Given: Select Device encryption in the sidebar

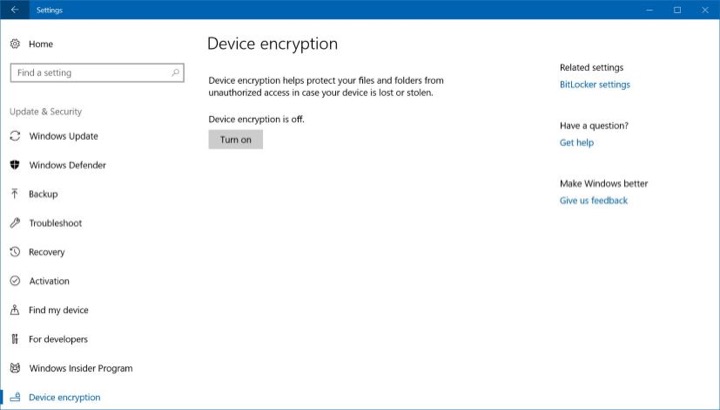Looking at the screenshot, I should click(x=64, y=397).
